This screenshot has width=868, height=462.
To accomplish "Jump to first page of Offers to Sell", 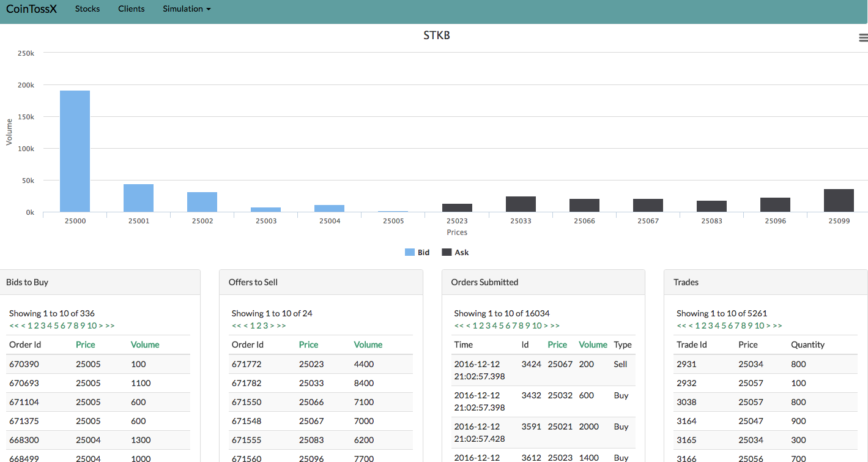I will pyautogui.click(x=237, y=326).
